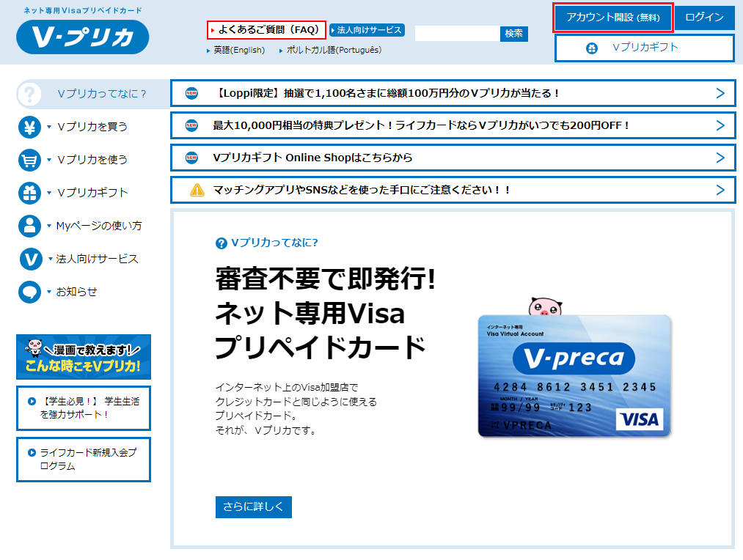
Task: Expand the Vプリカを買う dropdown arrow
Action: click(x=49, y=127)
